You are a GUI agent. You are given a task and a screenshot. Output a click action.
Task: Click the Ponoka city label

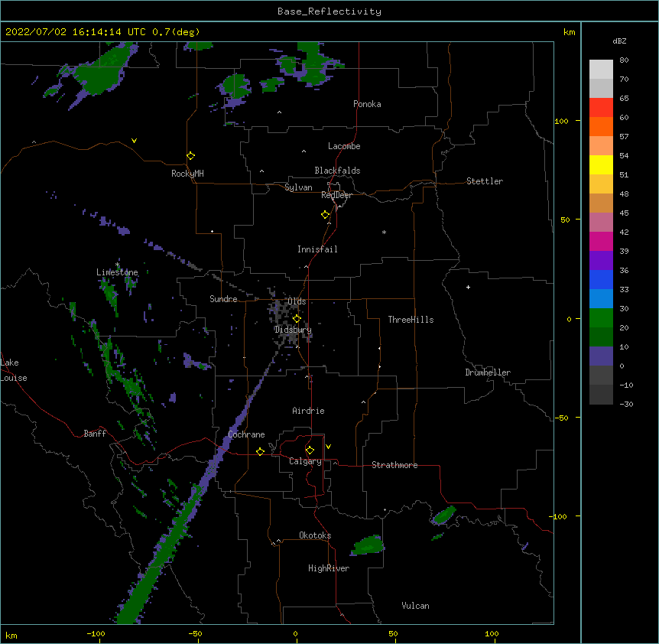coord(367,104)
